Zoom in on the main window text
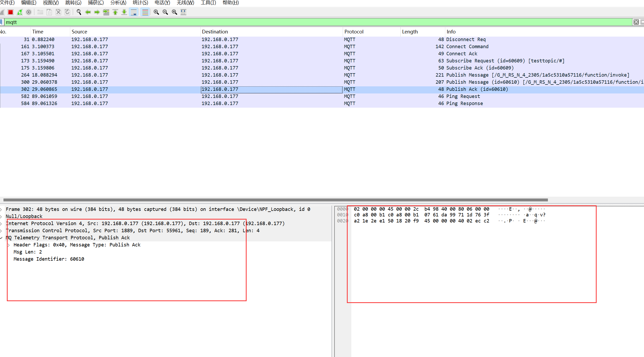This screenshot has width=644, height=357. coord(156,12)
